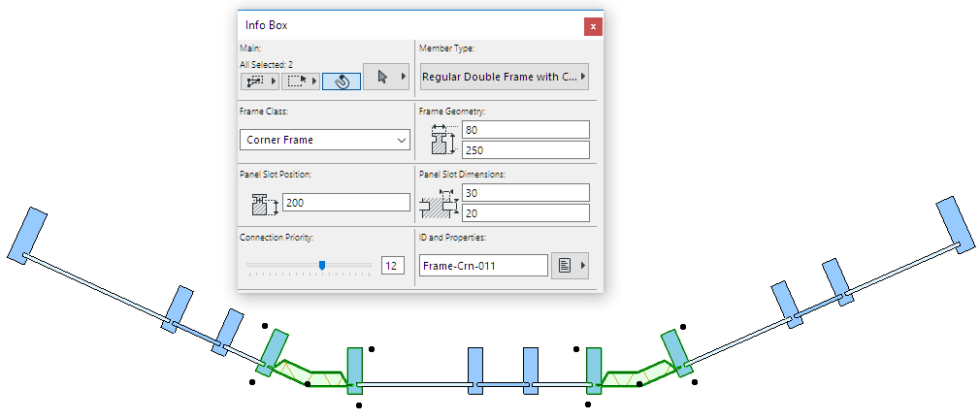
Task: Expand the Corner Frame class dropdown
Action: coord(325,140)
